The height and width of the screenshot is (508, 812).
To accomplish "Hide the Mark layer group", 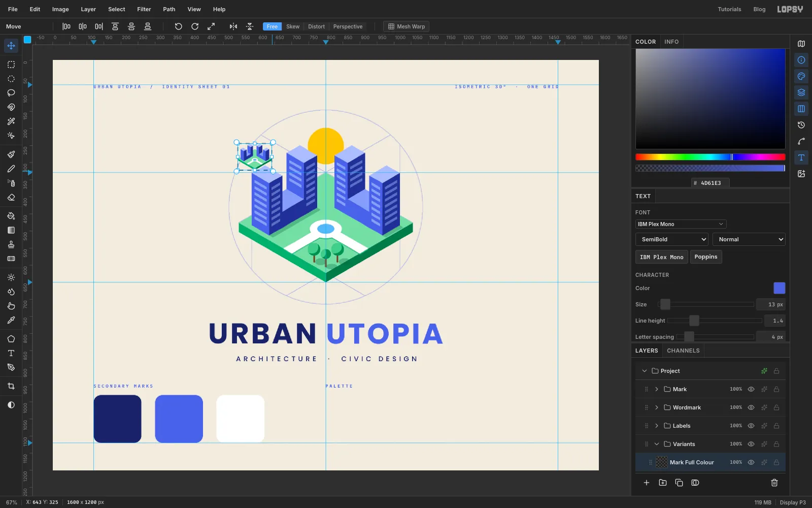I will click(751, 389).
